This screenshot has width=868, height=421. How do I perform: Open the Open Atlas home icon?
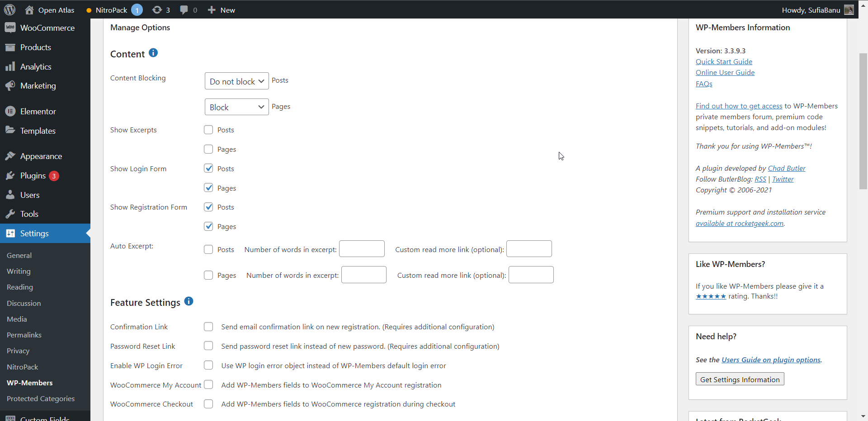tap(29, 9)
